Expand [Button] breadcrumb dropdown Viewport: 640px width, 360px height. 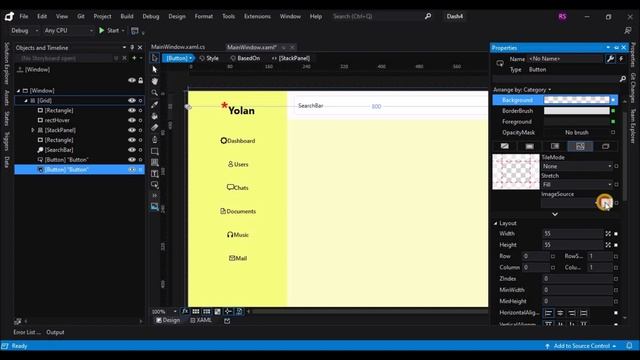[191, 58]
